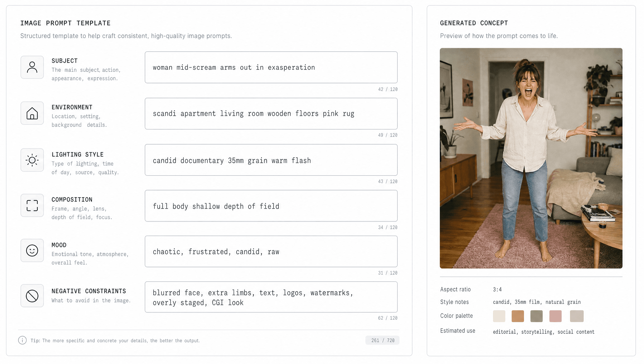The image size is (644, 364).
Task: Click the 42 / 120 Subject counter
Action: (388, 89)
